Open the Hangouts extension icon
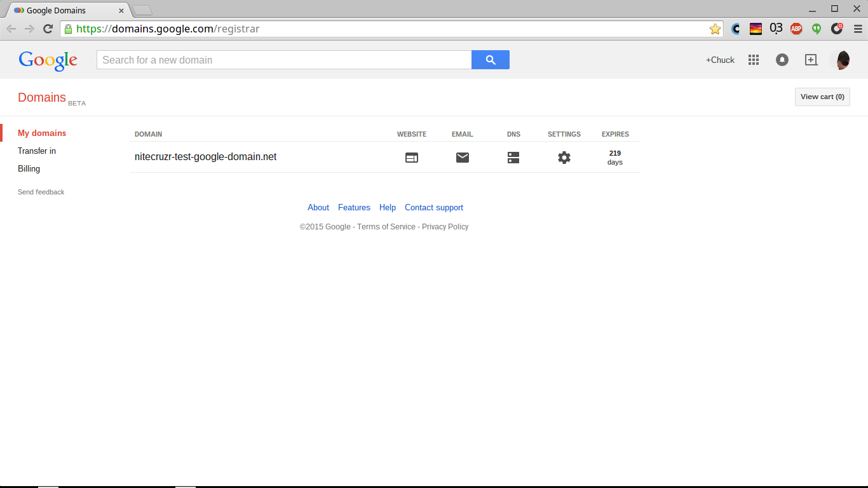 [x=817, y=29]
